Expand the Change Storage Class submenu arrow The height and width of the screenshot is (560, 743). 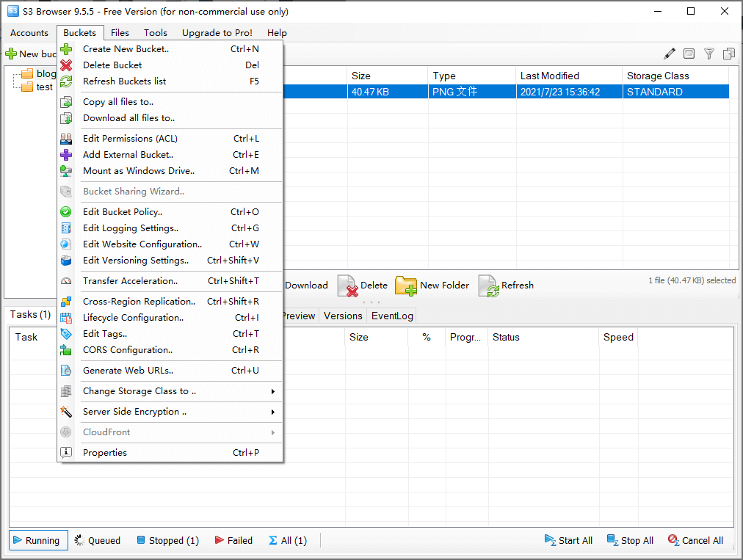(273, 391)
